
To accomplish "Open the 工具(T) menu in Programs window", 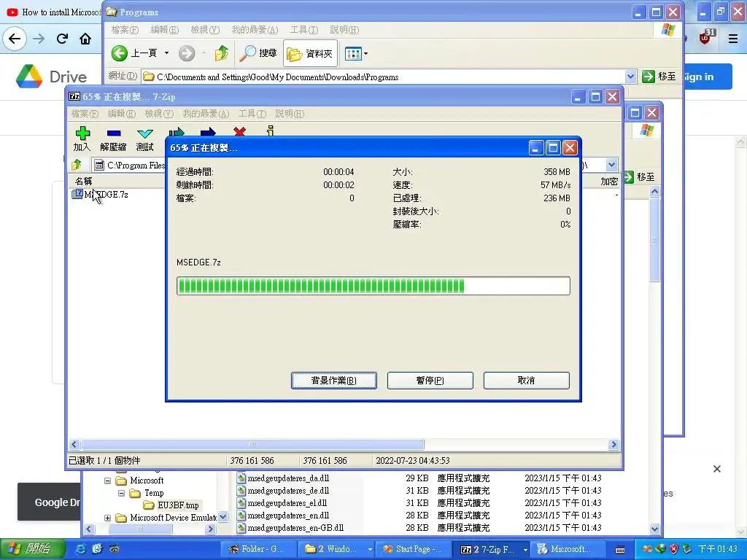I will pos(304,29).
